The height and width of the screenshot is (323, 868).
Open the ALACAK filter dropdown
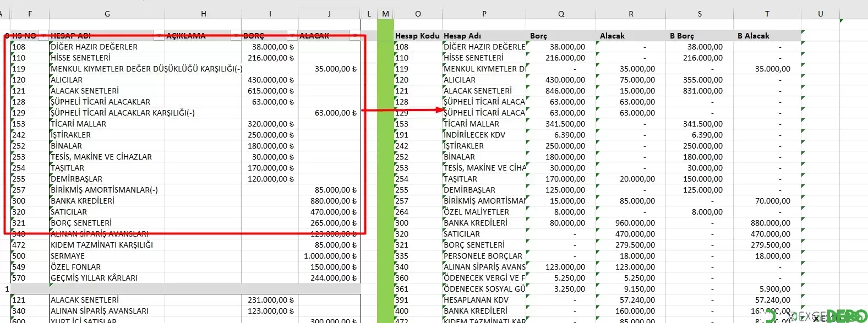(x=356, y=36)
